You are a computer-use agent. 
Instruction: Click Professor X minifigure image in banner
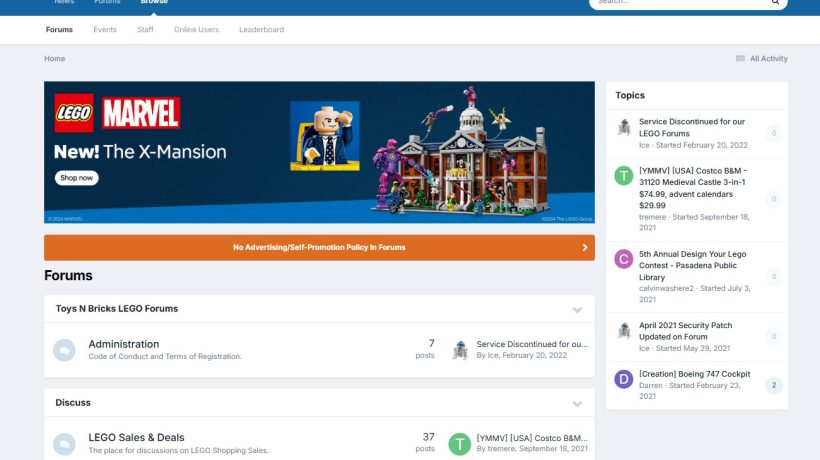(325, 136)
